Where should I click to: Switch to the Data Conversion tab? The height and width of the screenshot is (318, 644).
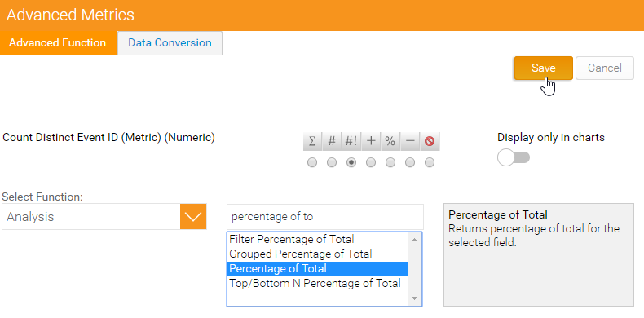click(x=170, y=42)
